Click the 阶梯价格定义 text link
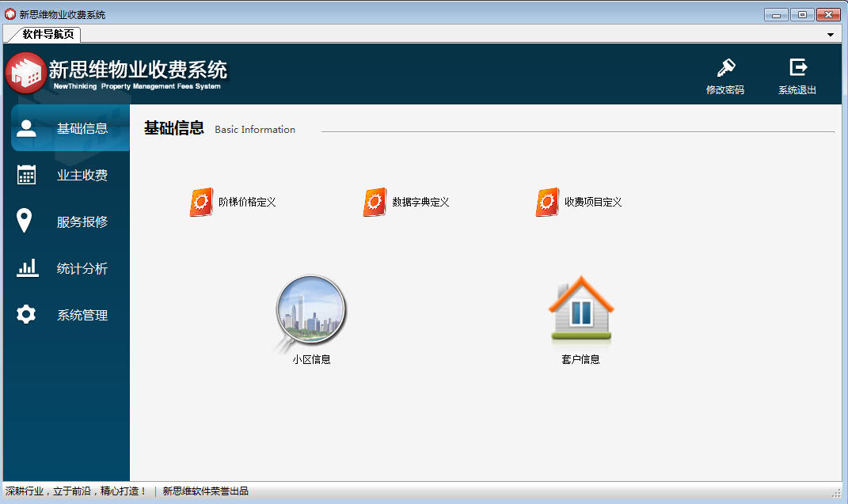This screenshot has height=504, width=848. [x=247, y=202]
